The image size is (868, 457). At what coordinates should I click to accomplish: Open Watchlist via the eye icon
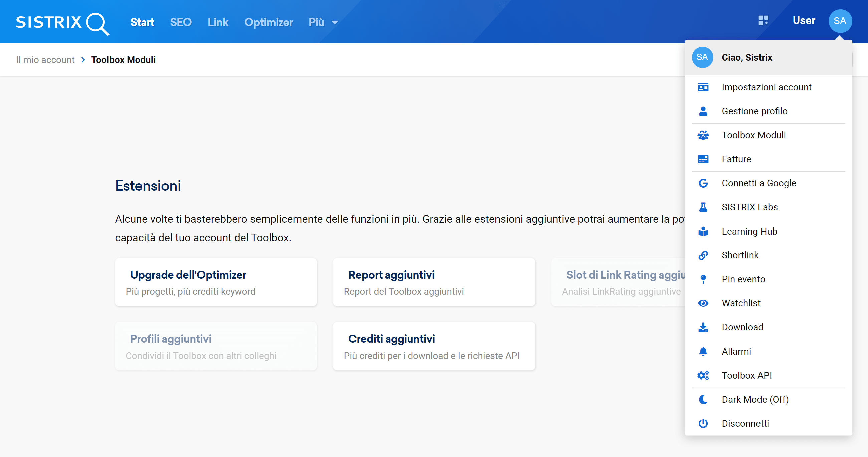(x=703, y=303)
